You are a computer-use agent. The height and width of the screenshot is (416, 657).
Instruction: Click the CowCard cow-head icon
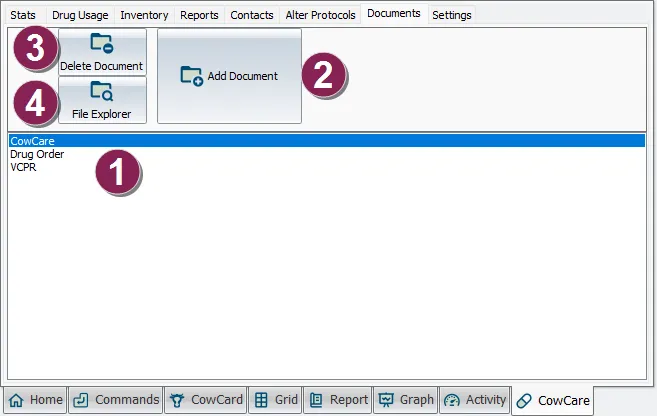176,400
